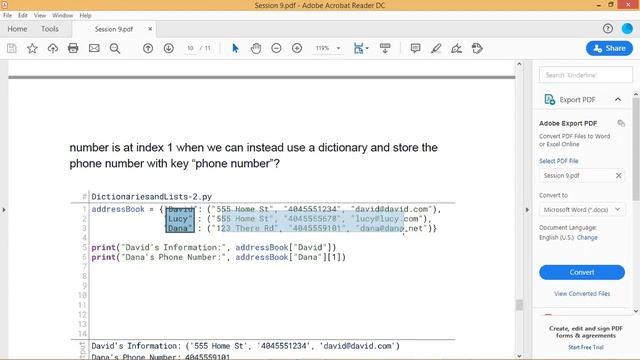The width and height of the screenshot is (640, 360).
Task: Open the Edit menu
Action: [23, 16]
